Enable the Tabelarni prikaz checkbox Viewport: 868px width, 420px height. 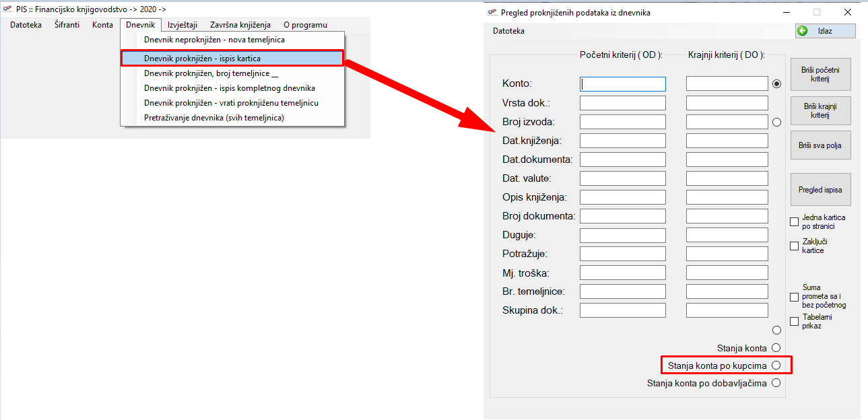[x=794, y=321]
